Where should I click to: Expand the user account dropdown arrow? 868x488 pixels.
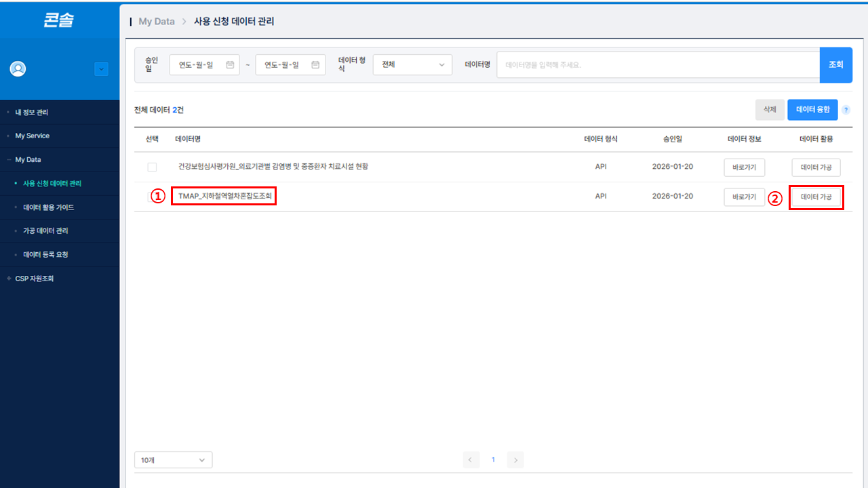(102, 68)
